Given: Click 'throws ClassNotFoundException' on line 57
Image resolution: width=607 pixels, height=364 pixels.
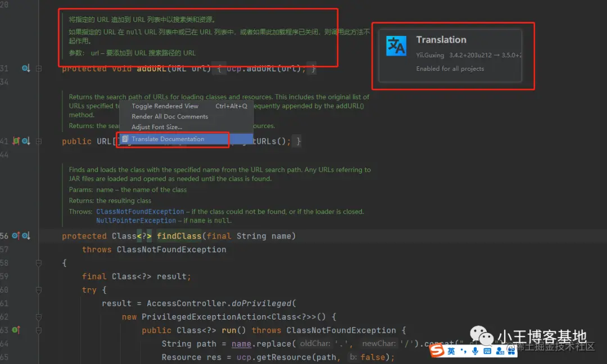Looking at the screenshot, I should coord(154,249).
